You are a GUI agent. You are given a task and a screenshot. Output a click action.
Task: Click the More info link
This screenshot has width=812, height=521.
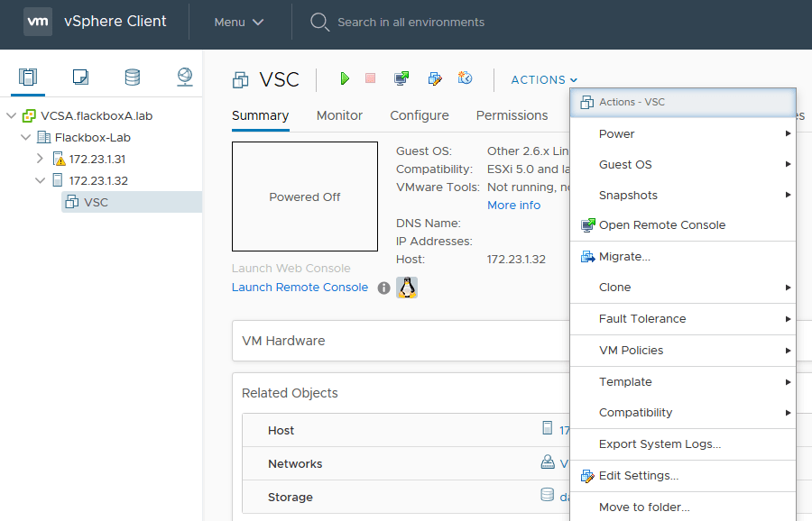pos(513,206)
